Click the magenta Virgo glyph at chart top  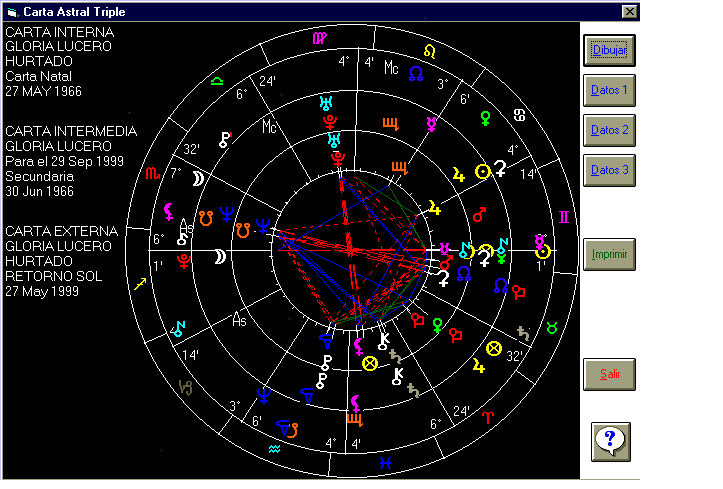(x=317, y=39)
